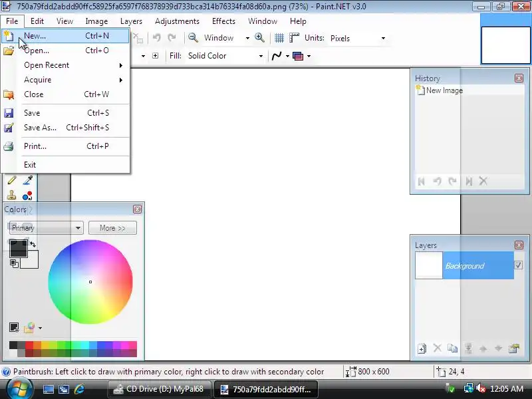The height and width of the screenshot is (399, 532).
Task: Select the Pencil tool
Action: pyautogui.click(x=12, y=180)
